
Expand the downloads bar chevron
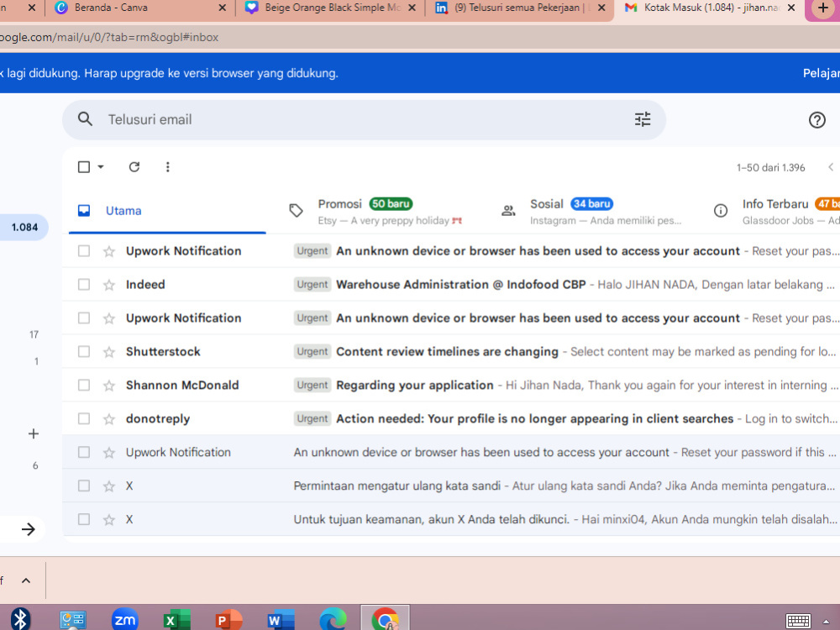click(x=26, y=580)
